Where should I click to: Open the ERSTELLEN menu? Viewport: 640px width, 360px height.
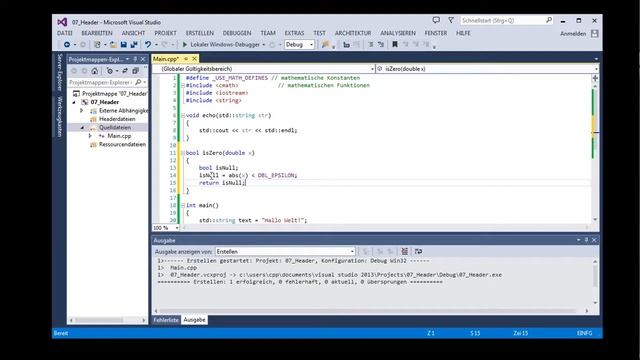click(200, 33)
